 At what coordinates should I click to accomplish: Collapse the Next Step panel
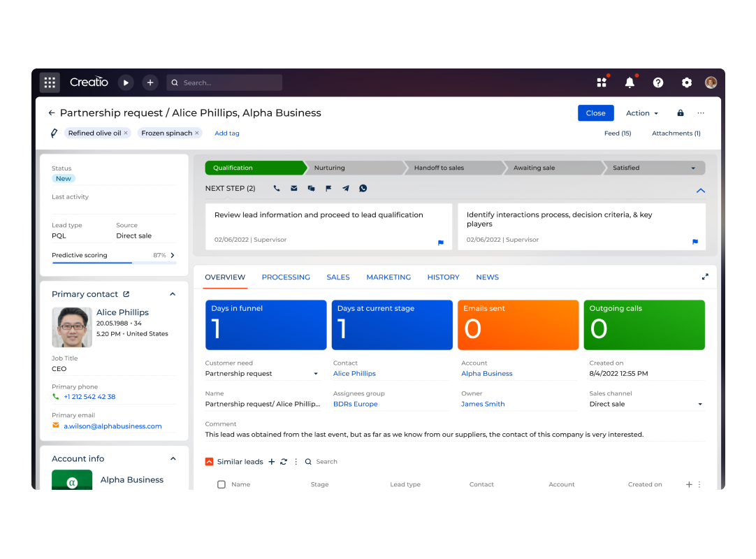point(700,191)
